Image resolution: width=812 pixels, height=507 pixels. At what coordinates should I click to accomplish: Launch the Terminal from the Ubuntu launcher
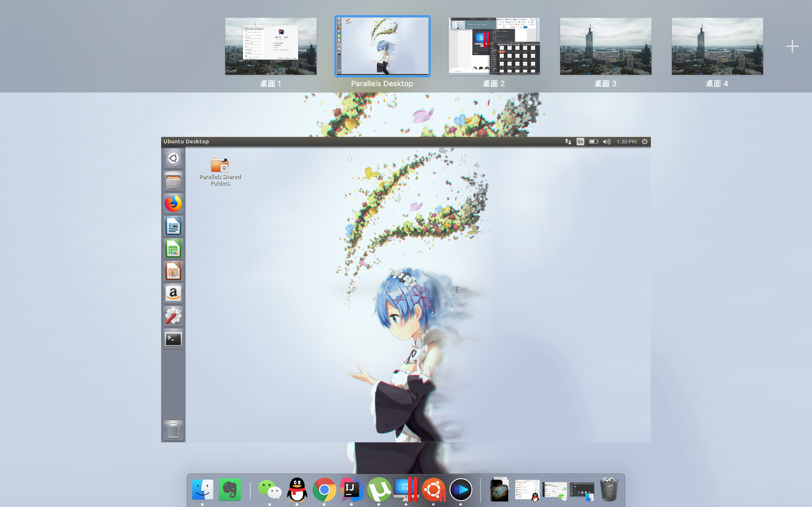coord(173,339)
